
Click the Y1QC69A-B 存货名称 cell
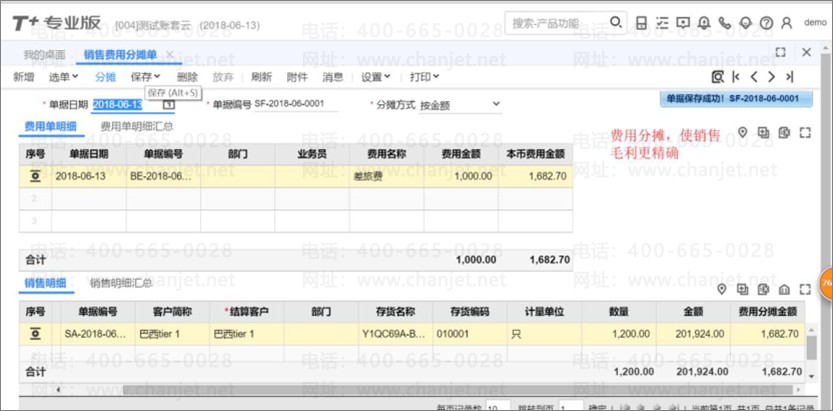[396, 334]
